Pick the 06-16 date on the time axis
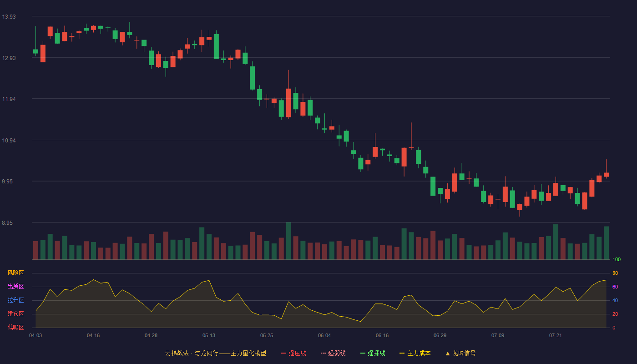Viewport: 637px width, 364px height. pyautogui.click(x=382, y=335)
